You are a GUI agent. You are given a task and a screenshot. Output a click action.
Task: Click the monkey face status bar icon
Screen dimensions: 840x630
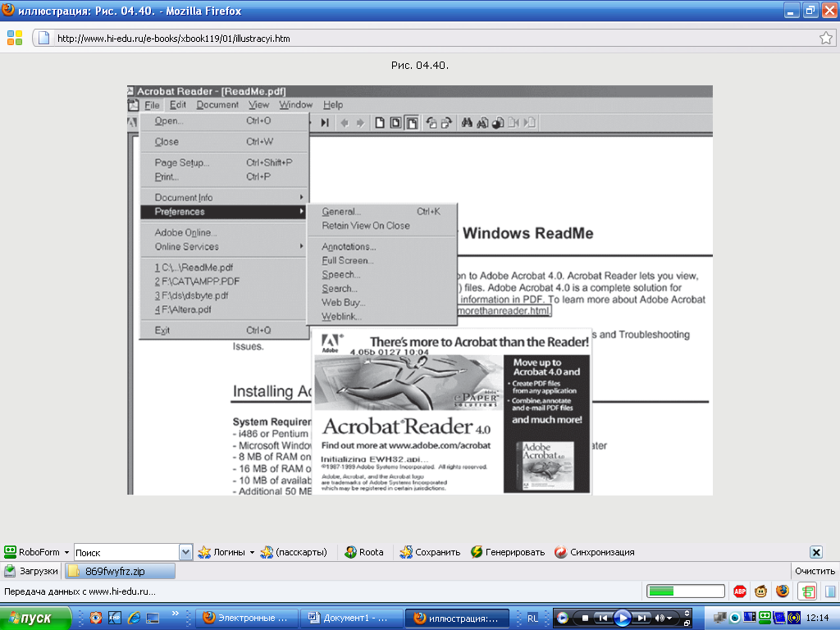[760, 591]
